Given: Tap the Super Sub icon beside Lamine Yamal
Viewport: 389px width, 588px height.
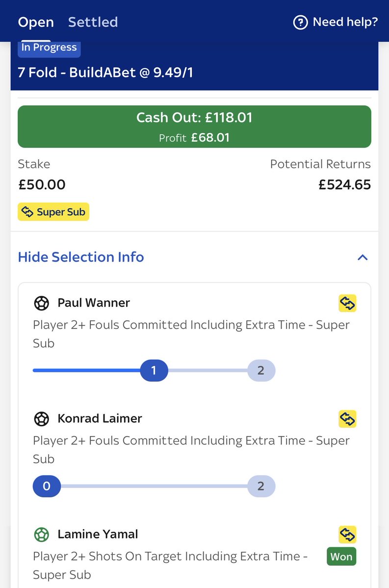Looking at the screenshot, I should coord(347,535).
